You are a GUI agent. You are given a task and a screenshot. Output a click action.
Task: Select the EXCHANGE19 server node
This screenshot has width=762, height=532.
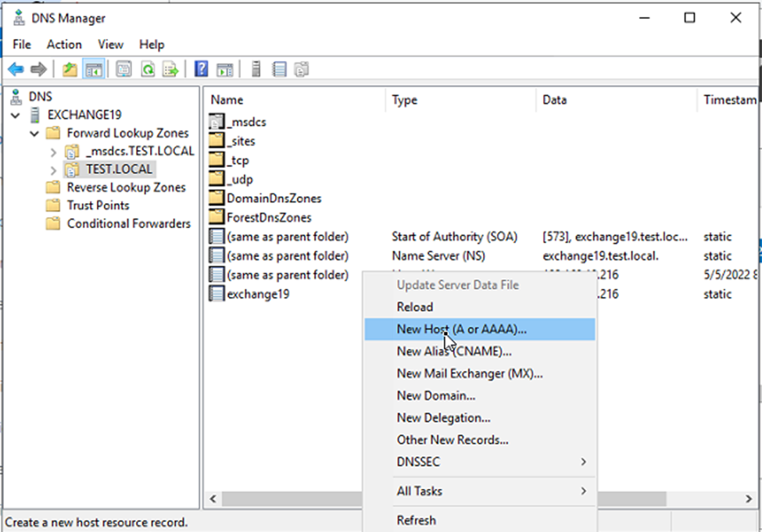tap(84, 115)
